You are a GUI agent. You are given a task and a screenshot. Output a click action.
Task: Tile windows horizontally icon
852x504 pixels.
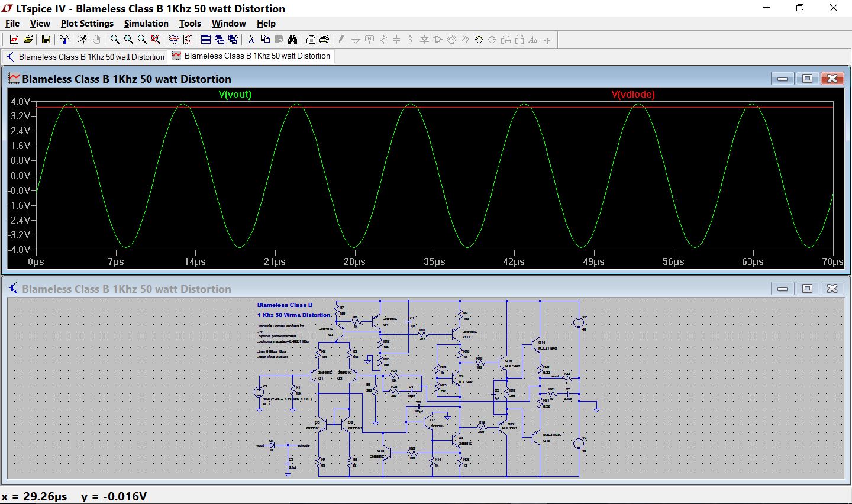click(206, 40)
